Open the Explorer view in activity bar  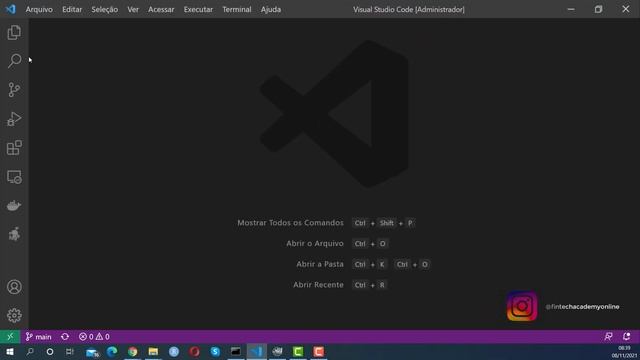(14, 32)
